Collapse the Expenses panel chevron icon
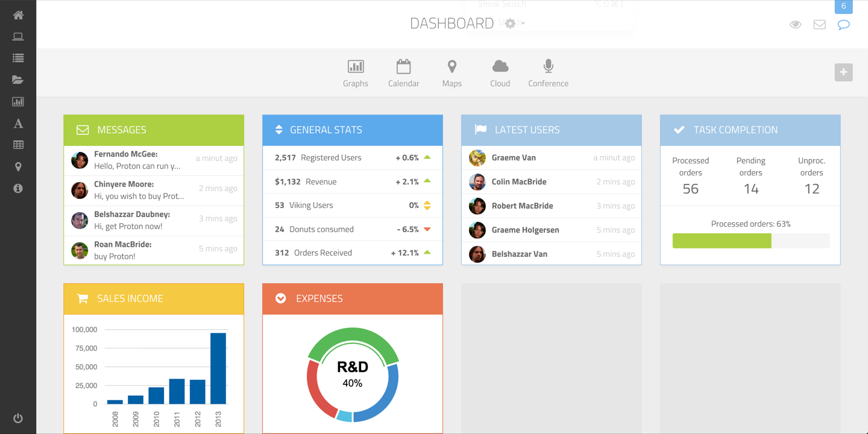 (x=281, y=298)
